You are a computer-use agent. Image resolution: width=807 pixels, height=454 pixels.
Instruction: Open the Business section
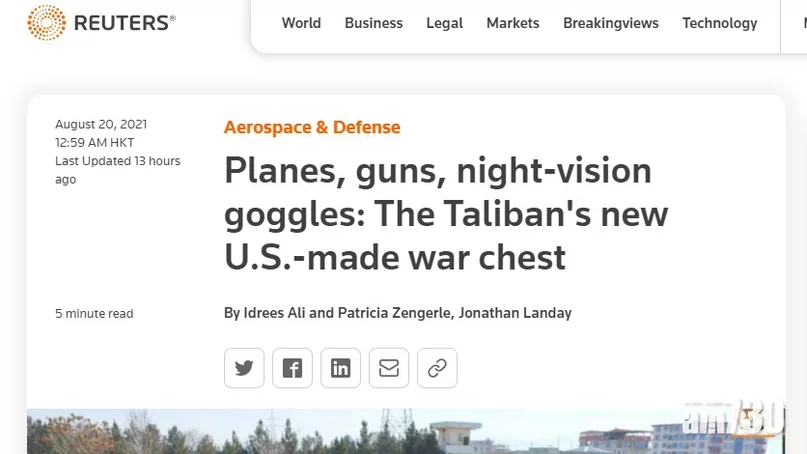374,23
